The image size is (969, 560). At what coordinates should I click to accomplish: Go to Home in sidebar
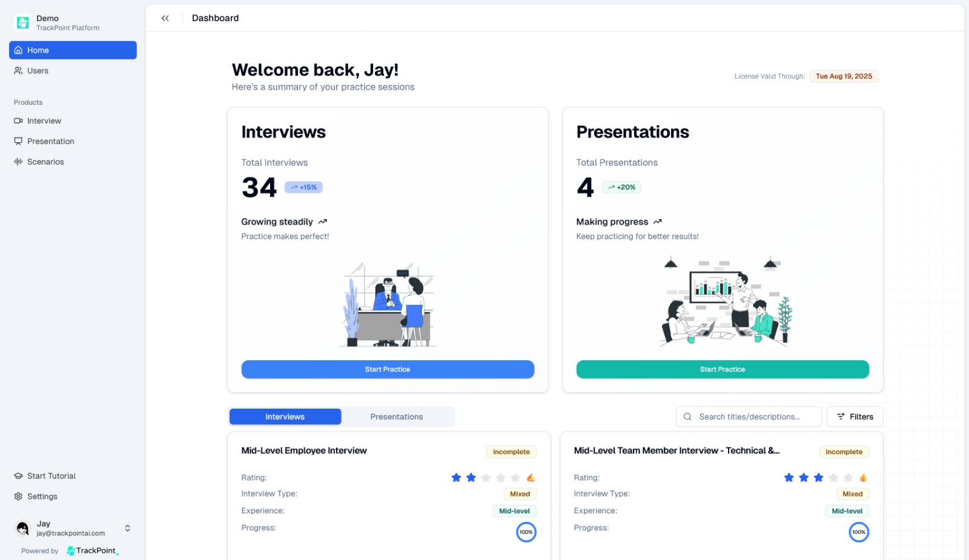[x=73, y=50]
